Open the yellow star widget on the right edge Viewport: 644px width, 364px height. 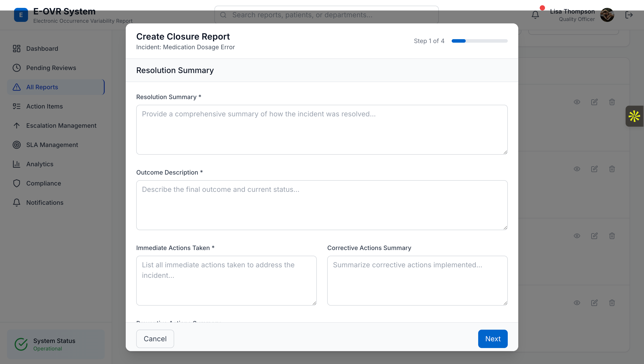634,116
